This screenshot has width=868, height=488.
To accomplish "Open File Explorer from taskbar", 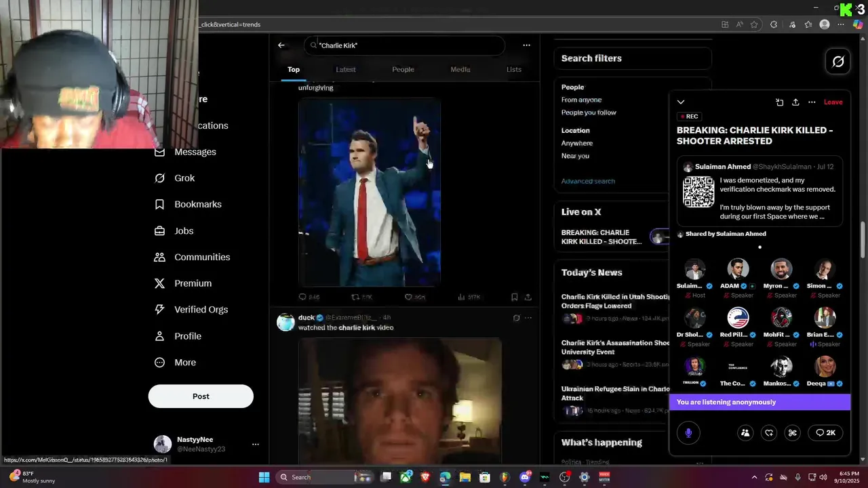I will click(465, 477).
